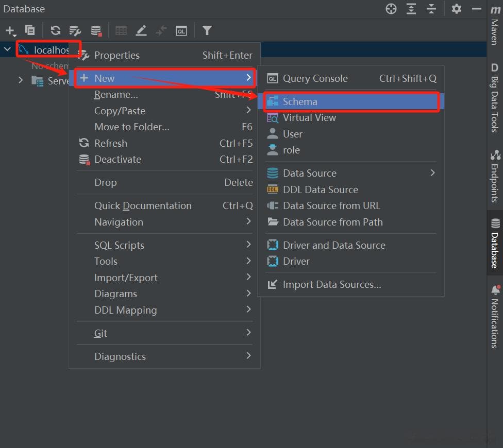Click the Duplicate data source toolbar icon
Viewport: 503px width, 448px height.
pos(30,30)
